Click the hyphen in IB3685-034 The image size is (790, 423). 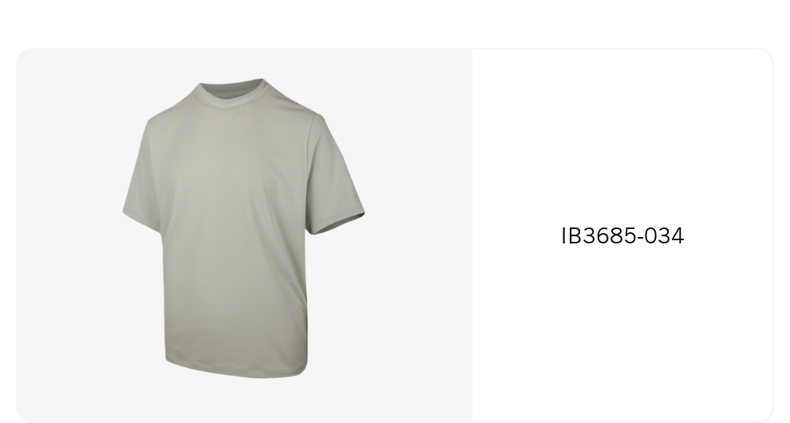tap(640, 238)
